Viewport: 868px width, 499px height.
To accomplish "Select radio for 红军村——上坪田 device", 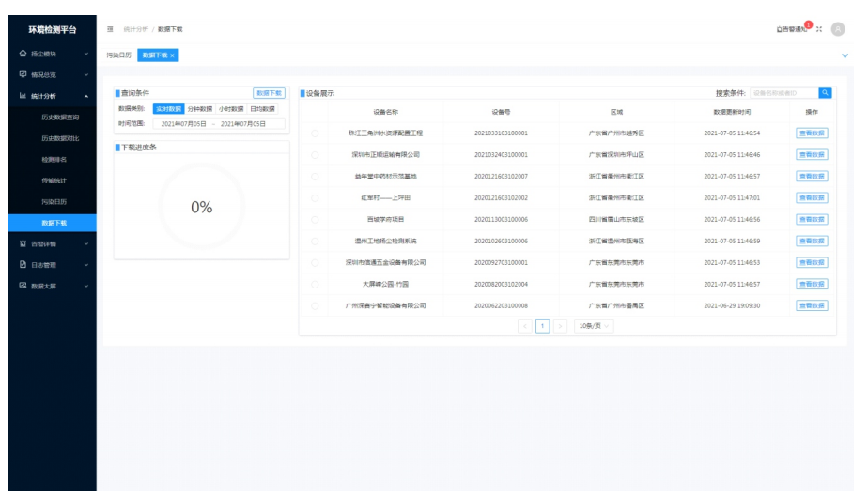I will pyautogui.click(x=315, y=198).
